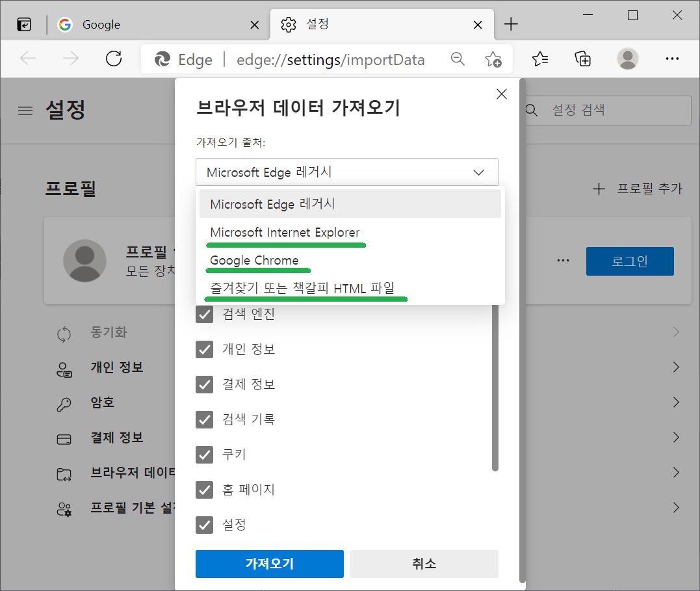Screen dimensions: 700x591
Task: Click the 가져오기 import button
Action: (270, 564)
